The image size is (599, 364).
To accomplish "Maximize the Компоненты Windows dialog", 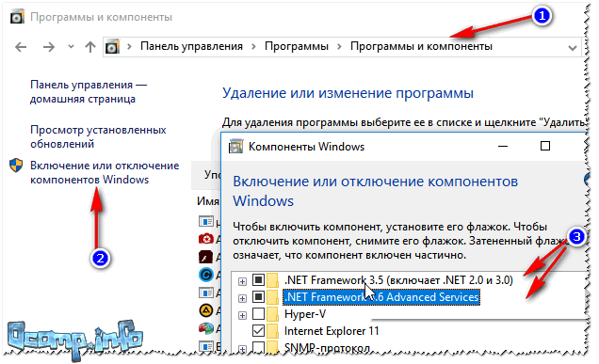I will tap(545, 146).
